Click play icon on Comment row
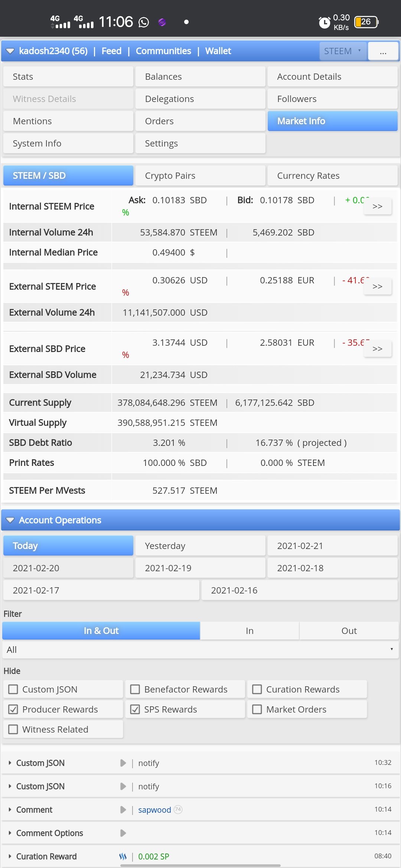The width and height of the screenshot is (401, 868). [123, 810]
